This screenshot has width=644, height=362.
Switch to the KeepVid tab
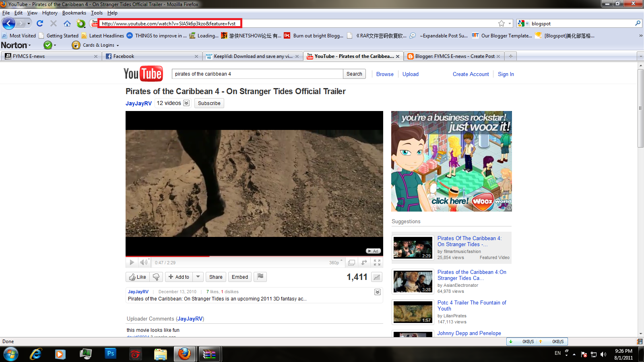point(253,56)
